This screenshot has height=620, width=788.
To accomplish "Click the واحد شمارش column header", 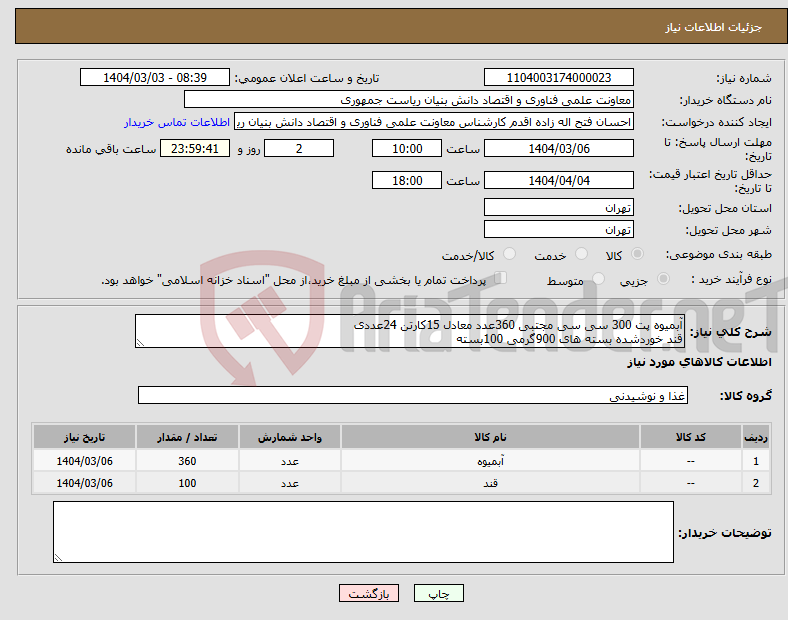I will click(290, 437).
